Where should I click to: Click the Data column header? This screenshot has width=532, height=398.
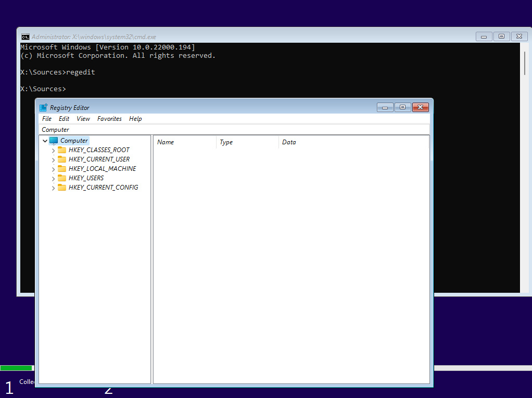pos(353,142)
